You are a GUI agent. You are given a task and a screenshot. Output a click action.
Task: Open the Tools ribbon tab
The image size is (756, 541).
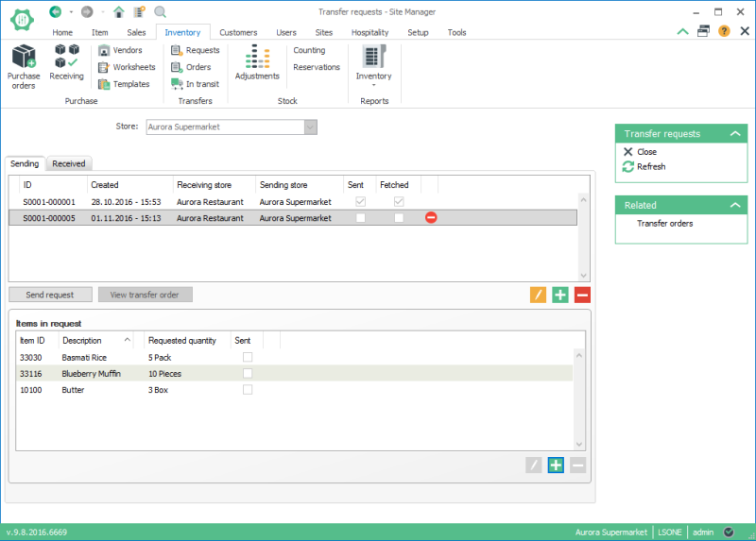point(456,32)
